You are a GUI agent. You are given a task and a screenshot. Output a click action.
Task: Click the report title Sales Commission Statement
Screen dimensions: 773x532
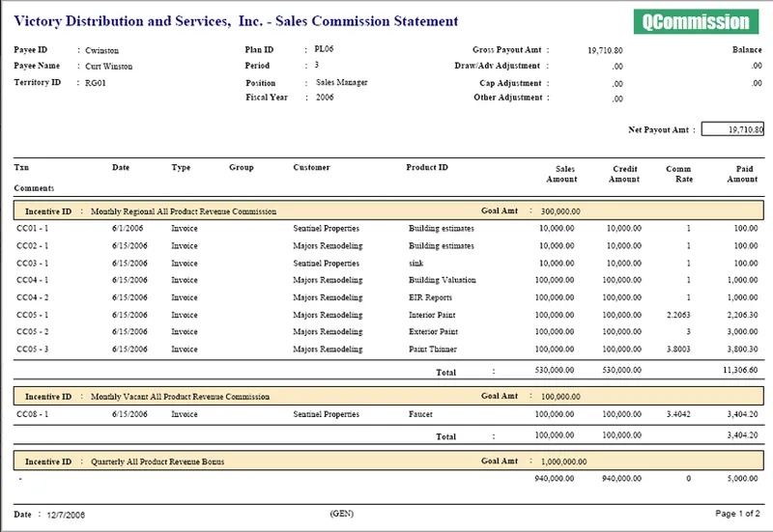point(367,21)
